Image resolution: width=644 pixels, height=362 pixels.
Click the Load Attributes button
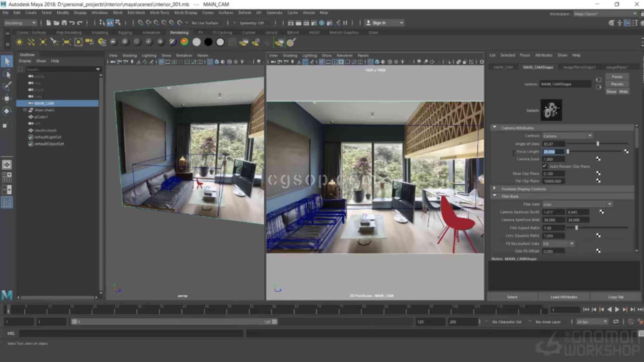(x=564, y=297)
